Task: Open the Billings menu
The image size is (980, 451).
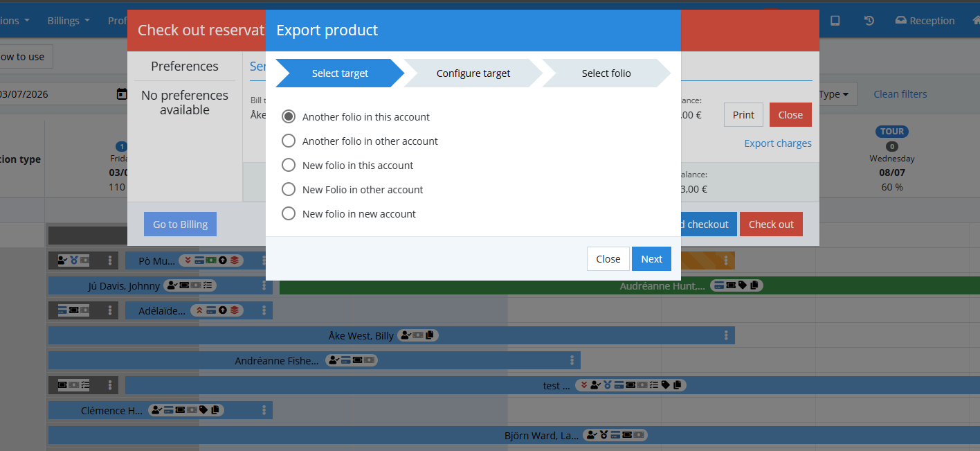Action: (69, 21)
